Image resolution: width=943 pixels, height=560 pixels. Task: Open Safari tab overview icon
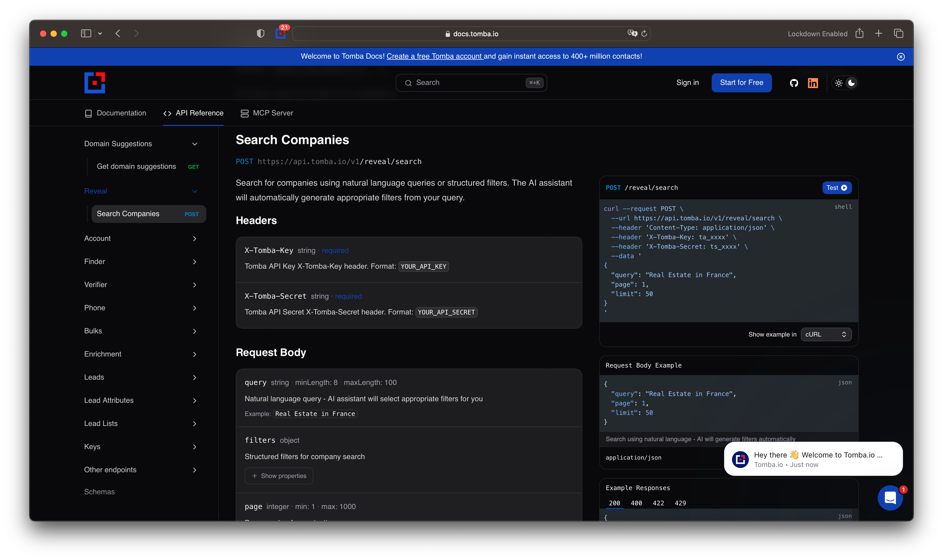click(899, 34)
